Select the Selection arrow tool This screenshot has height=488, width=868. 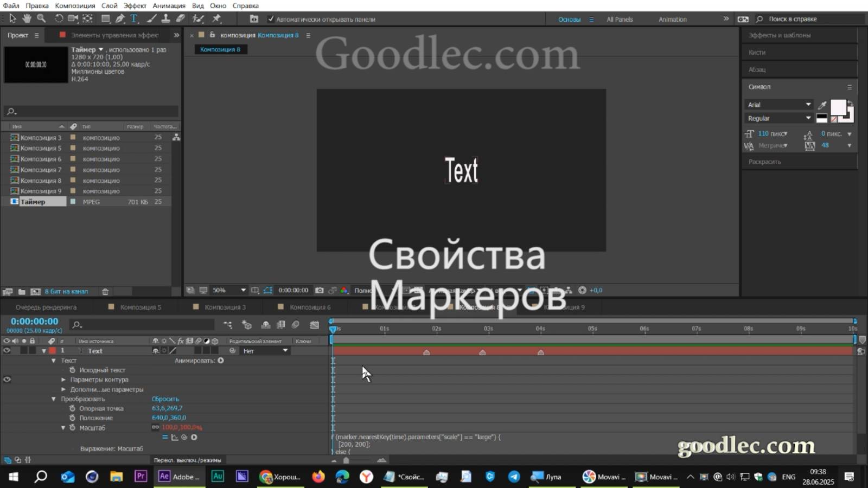click(x=13, y=18)
